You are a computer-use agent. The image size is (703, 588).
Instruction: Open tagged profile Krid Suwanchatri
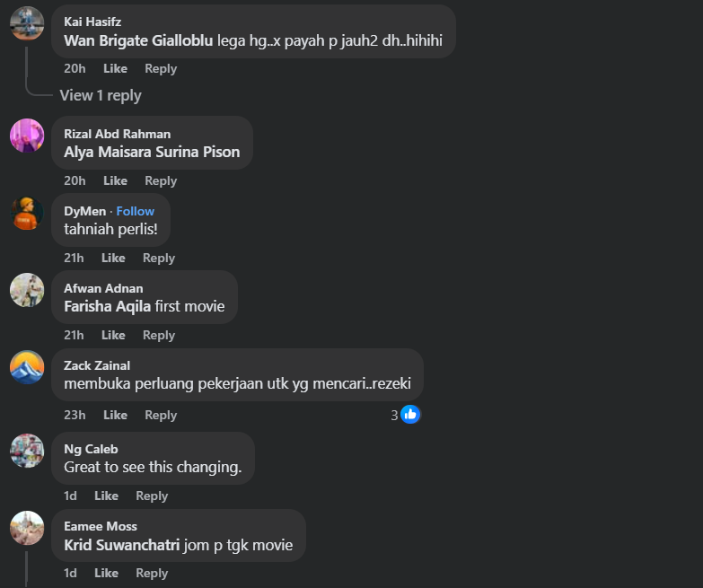122,545
